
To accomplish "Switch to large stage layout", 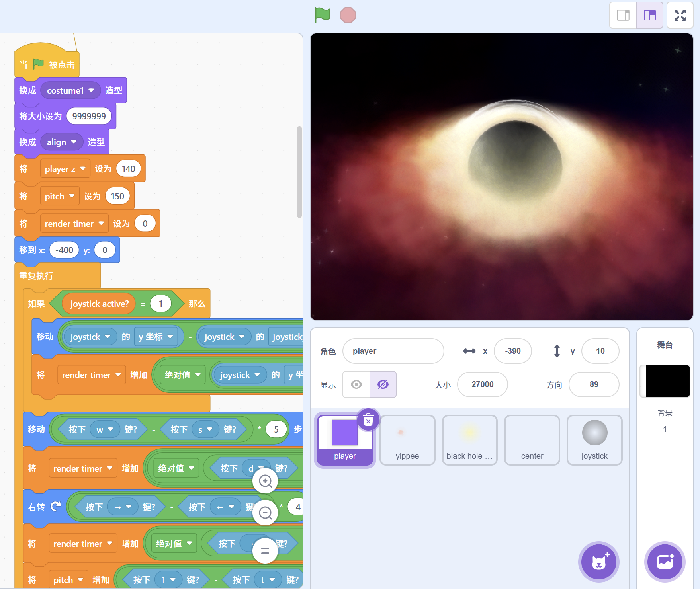I will click(649, 15).
